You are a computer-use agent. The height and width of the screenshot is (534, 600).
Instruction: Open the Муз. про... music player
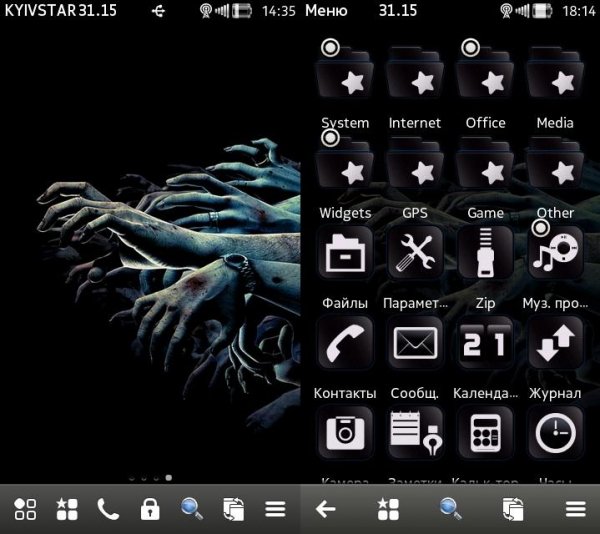pos(555,252)
